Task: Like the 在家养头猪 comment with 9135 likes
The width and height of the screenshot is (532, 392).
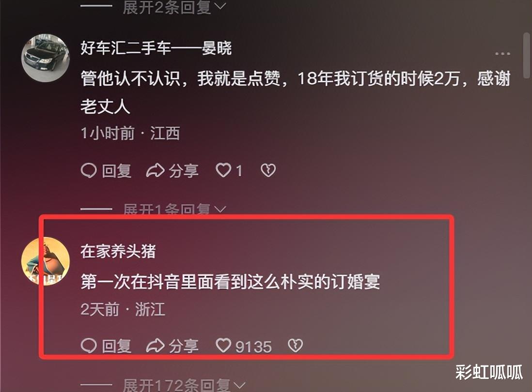Action: tap(223, 345)
